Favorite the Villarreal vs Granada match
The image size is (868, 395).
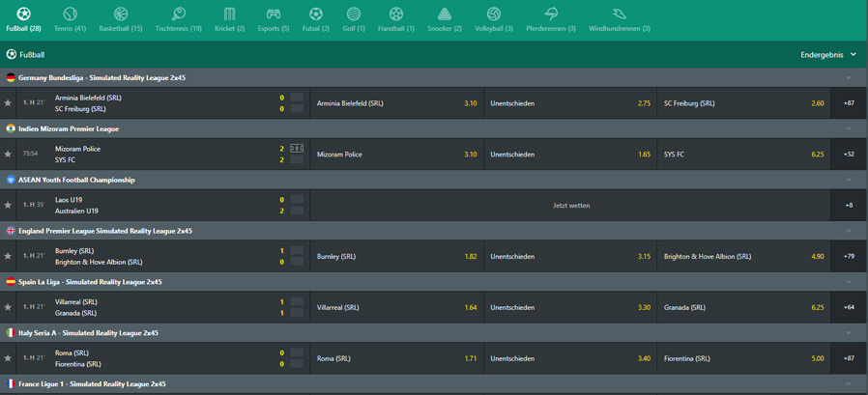(x=8, y=307)
